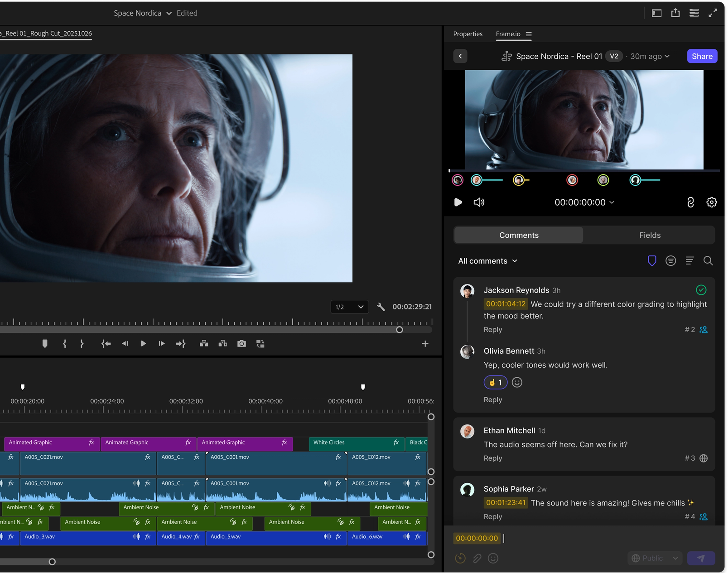Click the Add Marker icon in transport
Image resolution: width=728 pixels, height=573 pixels.
[x=45, y=344]
